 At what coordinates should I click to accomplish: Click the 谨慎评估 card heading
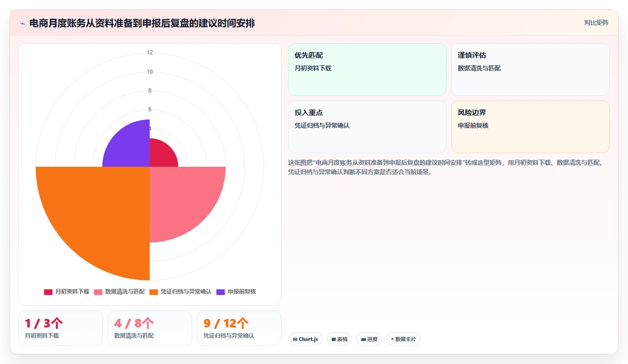[472, 55]
